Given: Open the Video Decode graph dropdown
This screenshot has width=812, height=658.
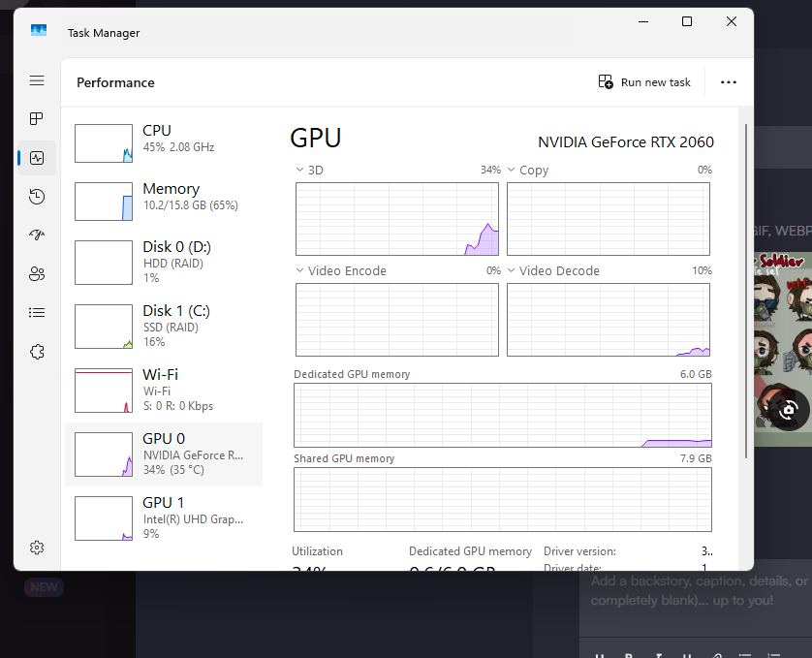Looking at the screenshot, I should [x=512, y=271].
